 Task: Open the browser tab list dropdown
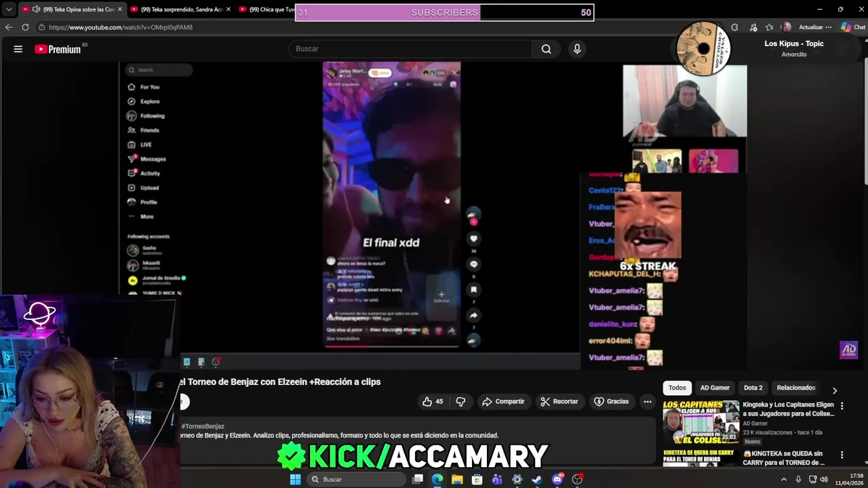coord(9,9)
